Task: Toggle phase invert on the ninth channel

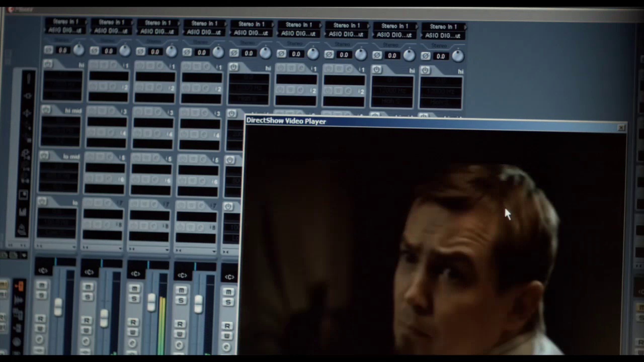Action: 426,56
